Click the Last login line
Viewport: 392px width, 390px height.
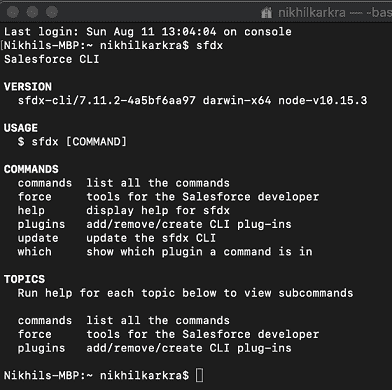tap(148, 32)
